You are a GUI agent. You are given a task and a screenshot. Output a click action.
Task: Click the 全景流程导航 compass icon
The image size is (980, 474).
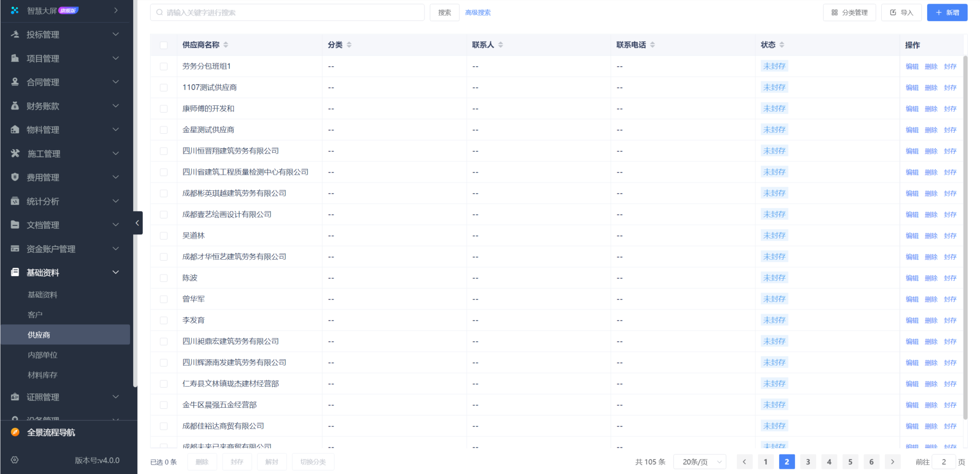coord(15,432)
